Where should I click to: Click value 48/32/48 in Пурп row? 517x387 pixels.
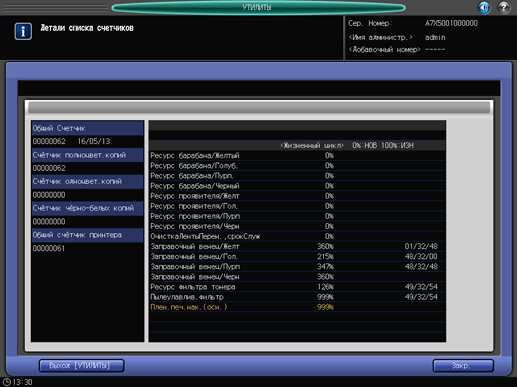coord(421,267)
